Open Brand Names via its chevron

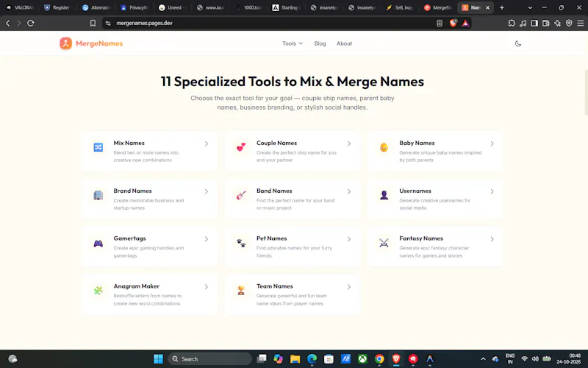(207, 191)
